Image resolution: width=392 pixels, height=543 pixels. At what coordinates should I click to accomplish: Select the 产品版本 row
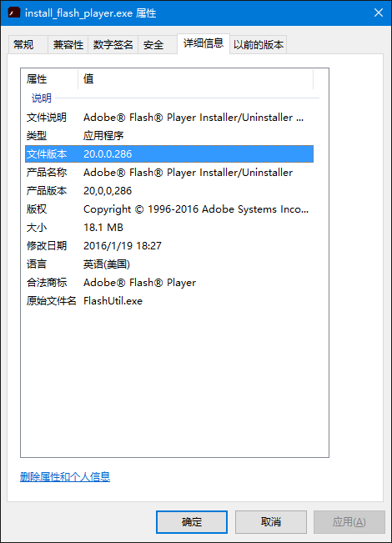(169, 191)
